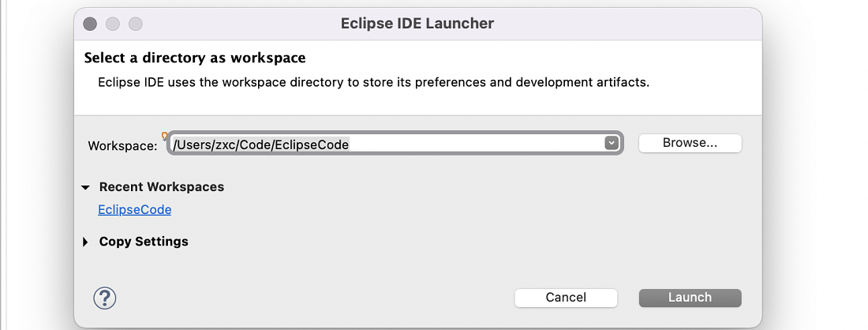Minimize the launcher dialog window

(x=113, y=24)
